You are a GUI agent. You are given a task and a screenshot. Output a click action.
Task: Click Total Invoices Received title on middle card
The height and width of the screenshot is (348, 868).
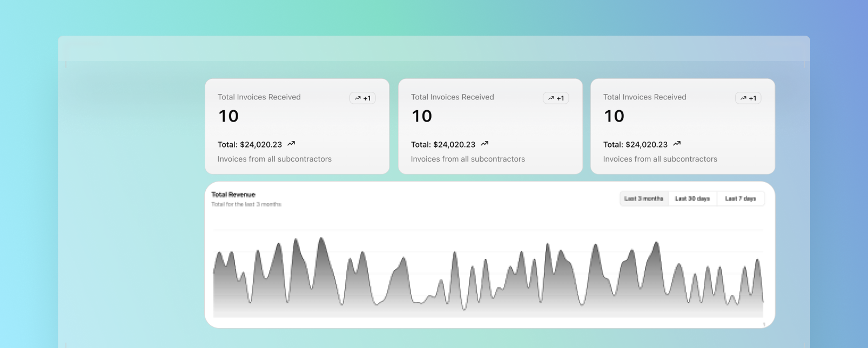tap(453, 97)
